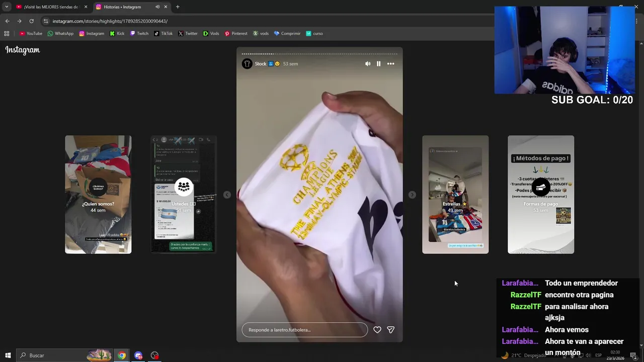The image size is (644, 362).
Task: Mute the Instagram tab via speaker icon
Action: tap(157, 7)
